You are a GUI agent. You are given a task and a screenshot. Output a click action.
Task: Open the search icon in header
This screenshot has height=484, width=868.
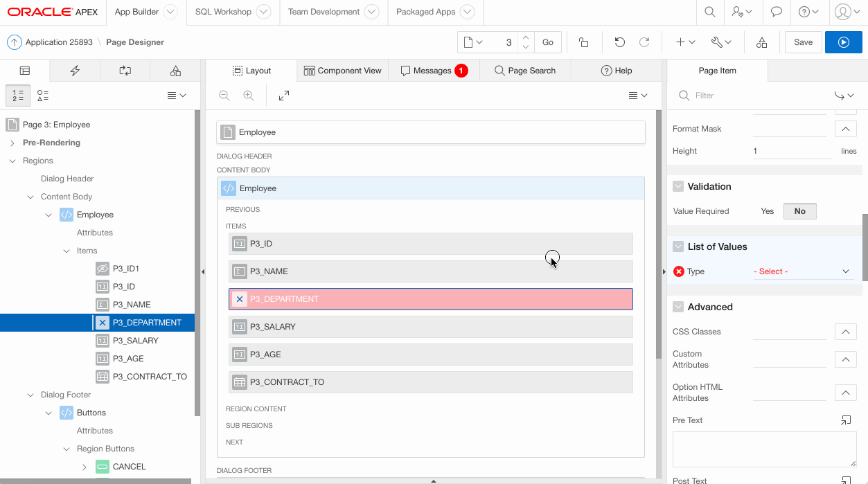709,12
